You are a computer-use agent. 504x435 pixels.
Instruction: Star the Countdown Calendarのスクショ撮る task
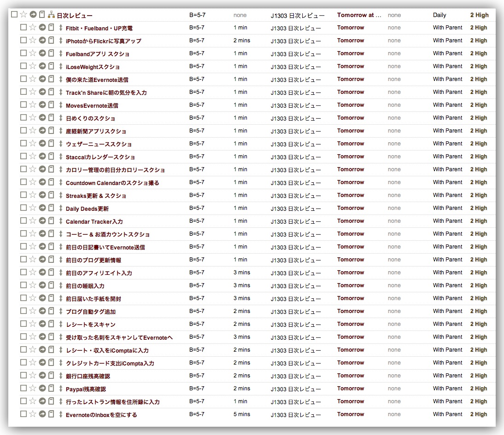pos(32,182)
